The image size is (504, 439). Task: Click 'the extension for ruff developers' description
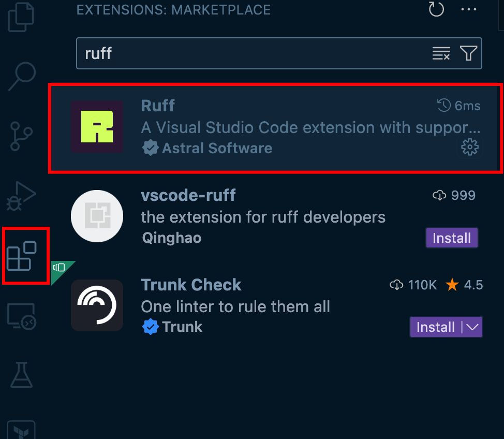[x=263, y=217]
